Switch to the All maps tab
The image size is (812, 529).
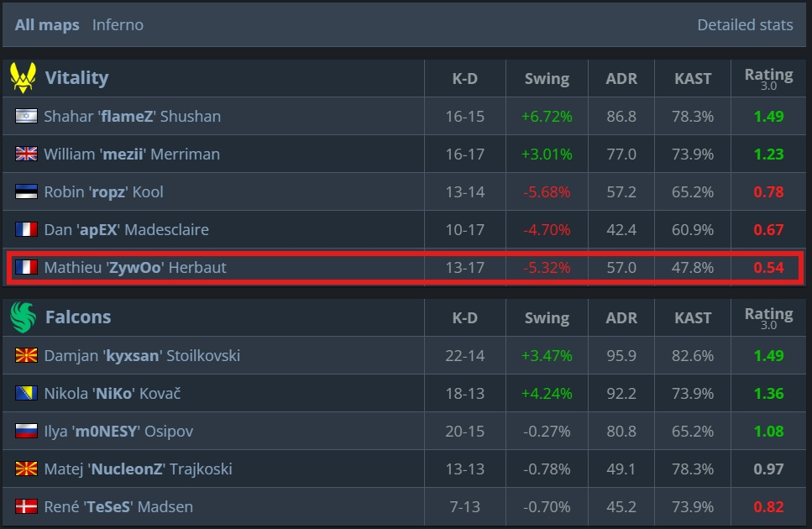[47, 25]
